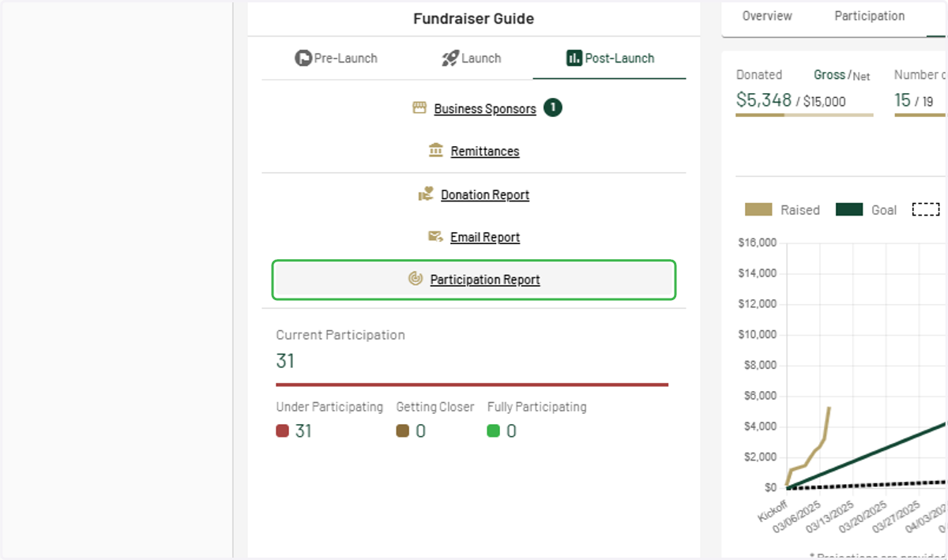The height and width of the screenshot is (560, 948).
Task: Toggle the dashed projection legend box
Action: tap(926, 209)
